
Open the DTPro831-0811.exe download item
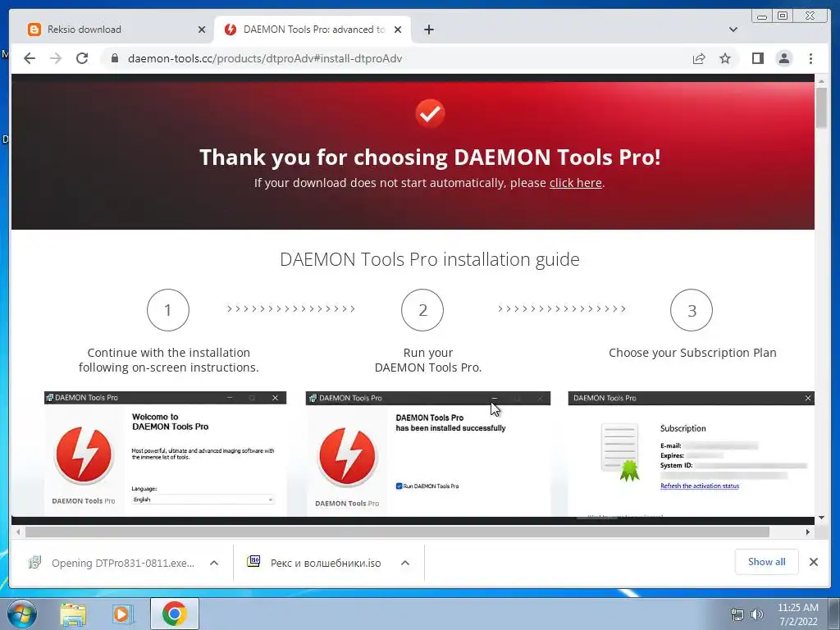112,563
